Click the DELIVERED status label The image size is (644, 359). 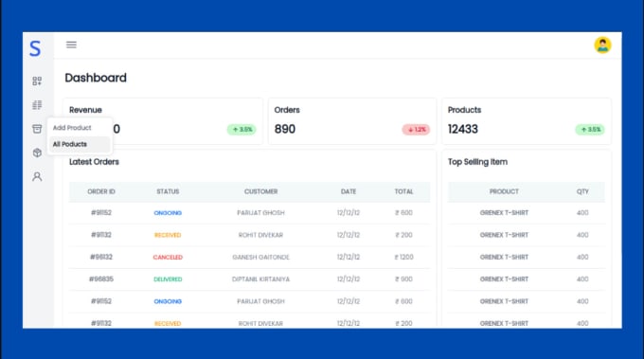point(168,279)
